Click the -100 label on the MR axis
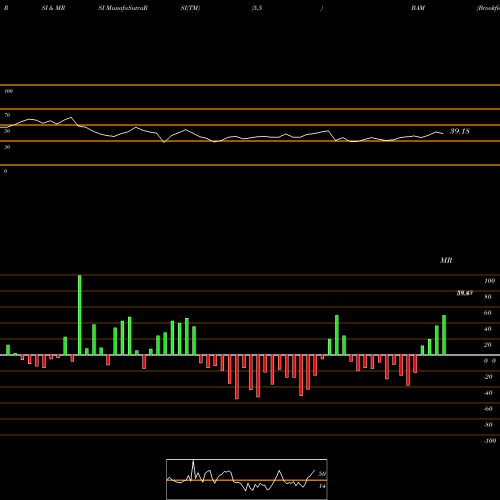The image size is (500, 500). [x=490, y=441]
